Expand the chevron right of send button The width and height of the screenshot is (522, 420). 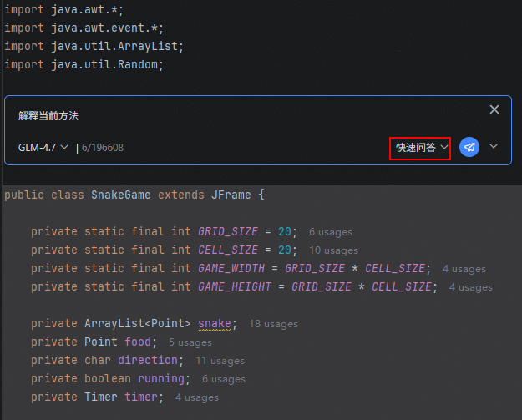pos(494,147)
